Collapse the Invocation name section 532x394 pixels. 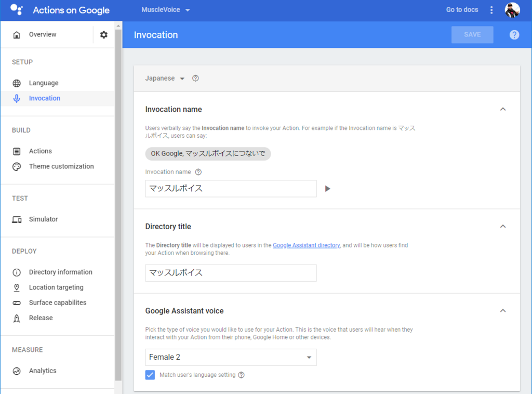pyautogui.click(x=503, y=109)
